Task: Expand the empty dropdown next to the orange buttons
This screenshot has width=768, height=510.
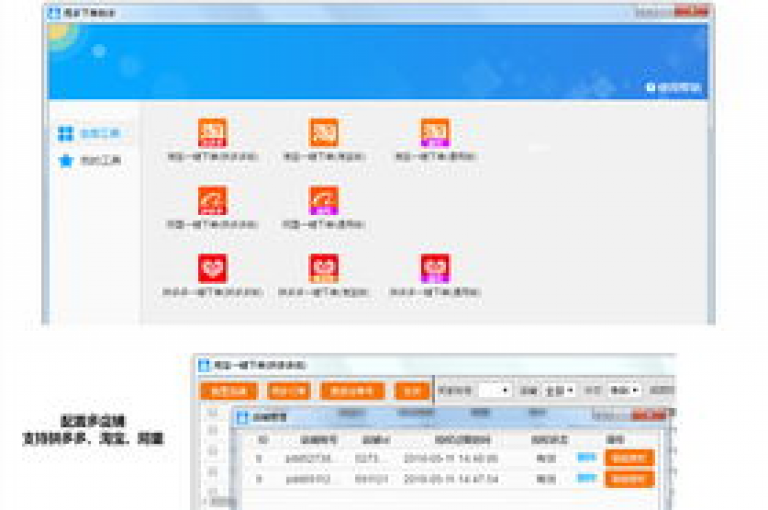Action: (x=494, y=390)
